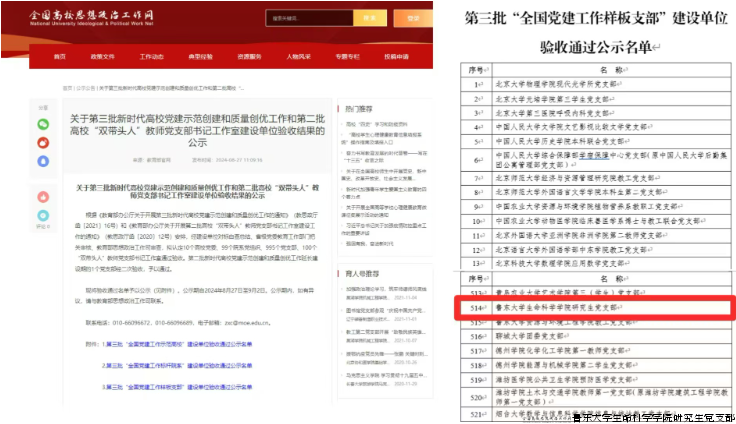Click table row 519 潍坊医学院公共卫生学院 branch
The height and width of the screenshot is (424, 736).
596,379
